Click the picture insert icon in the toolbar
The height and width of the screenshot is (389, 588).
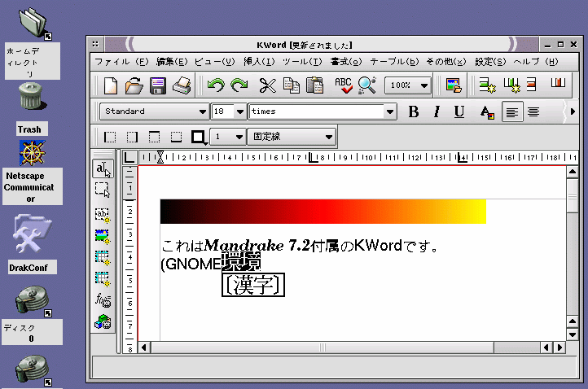tap(454, 85)
